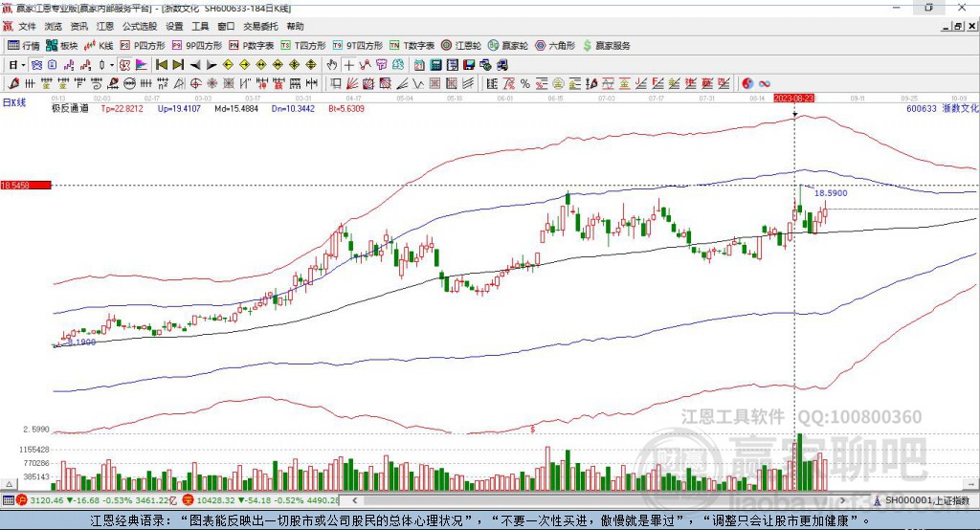This screenshot has width=980, height=530.
Task: Open the 江恩轮 (Gann wheel) tool
Action: coord(461,46)
